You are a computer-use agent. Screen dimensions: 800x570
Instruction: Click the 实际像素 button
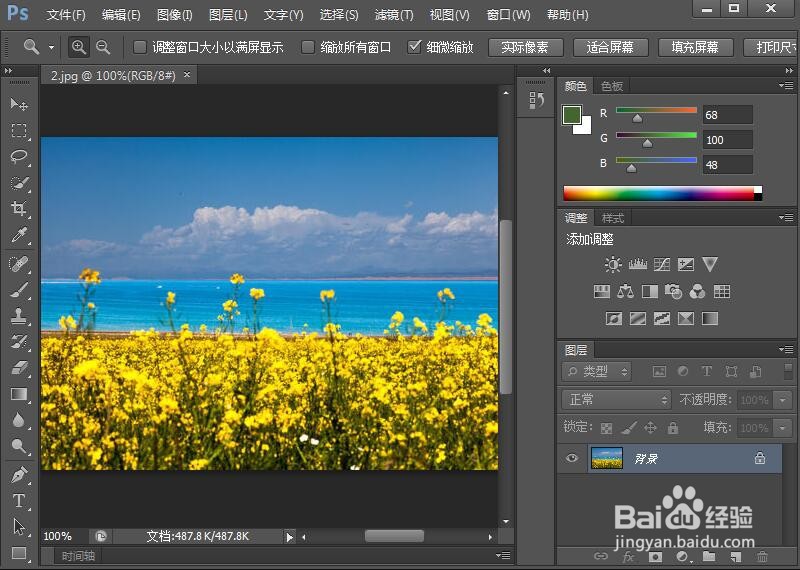[x=526, y=47]
